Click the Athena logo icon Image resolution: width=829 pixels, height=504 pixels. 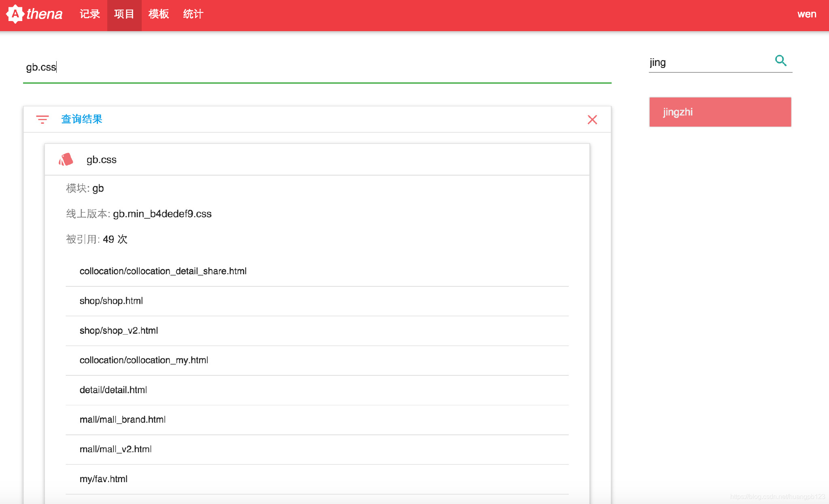(15, 14)
